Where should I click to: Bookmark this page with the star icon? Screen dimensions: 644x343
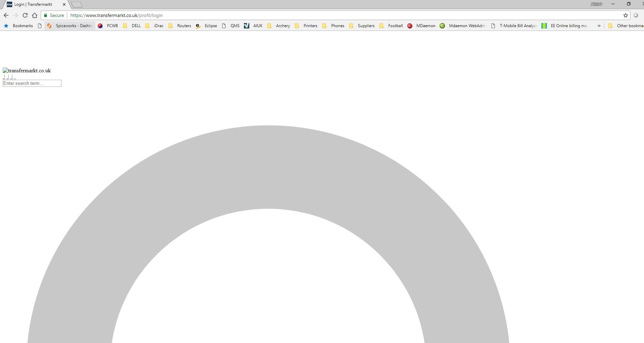(x=626, y=15)
